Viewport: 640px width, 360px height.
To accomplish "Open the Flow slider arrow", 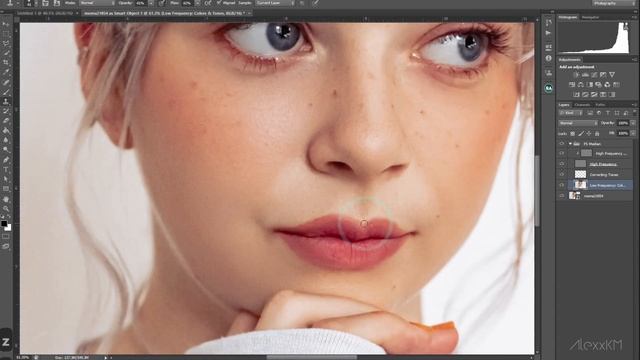I will point(197,3).
